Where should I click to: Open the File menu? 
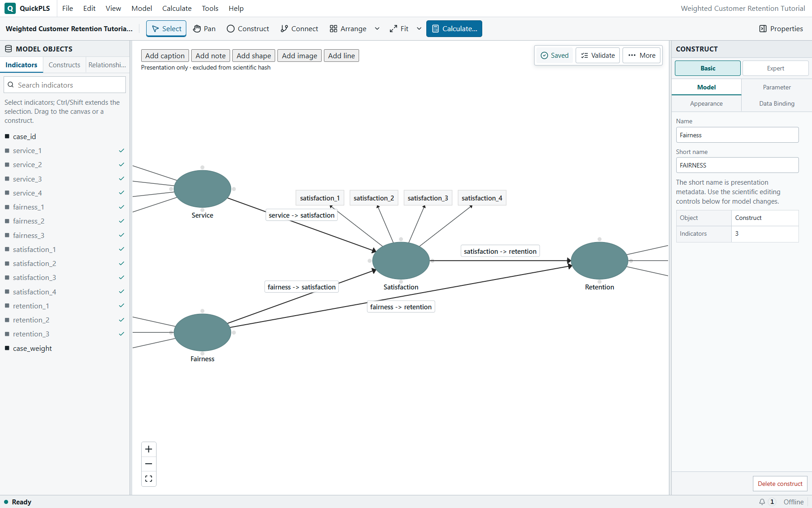point(68,8)
